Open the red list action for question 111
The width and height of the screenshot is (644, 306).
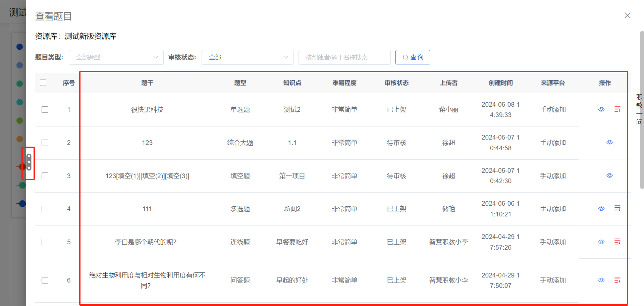pos(618,208)
